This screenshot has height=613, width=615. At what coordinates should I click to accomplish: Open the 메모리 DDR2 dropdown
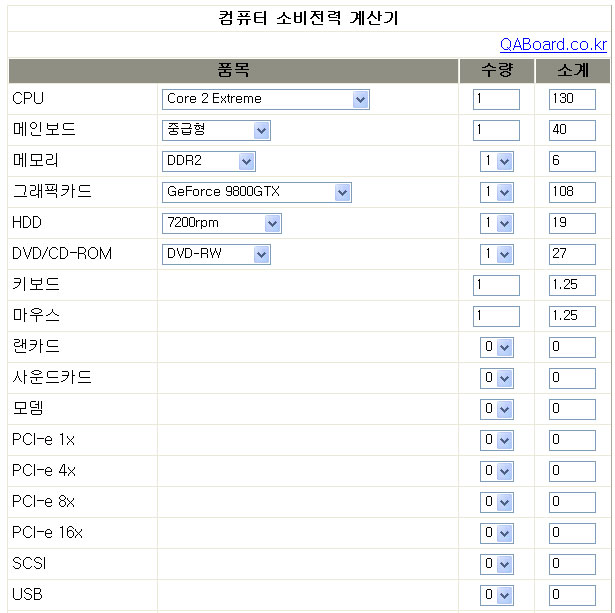[x=208, y=161]
